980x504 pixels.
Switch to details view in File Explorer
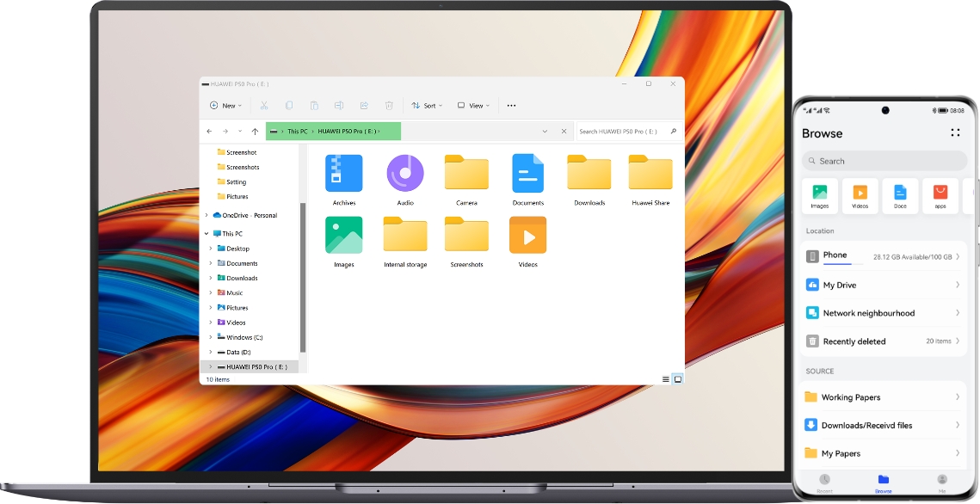point(664,378)
